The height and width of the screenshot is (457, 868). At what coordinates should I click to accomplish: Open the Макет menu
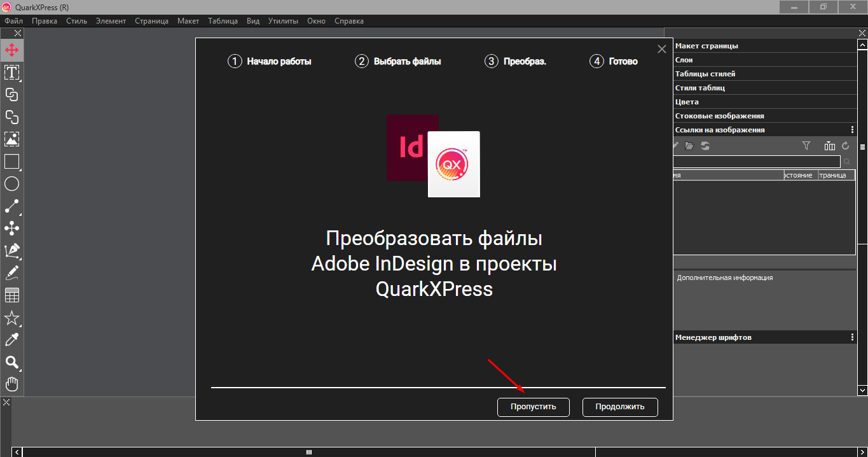[188, 21]
